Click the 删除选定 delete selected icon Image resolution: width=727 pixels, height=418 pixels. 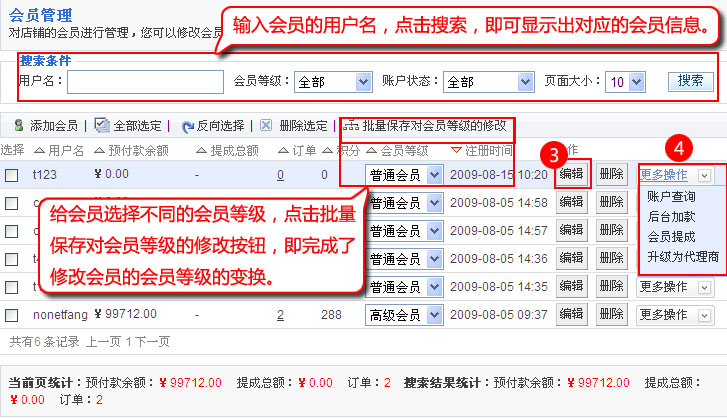pyautogui.click(x=266, y=125)
